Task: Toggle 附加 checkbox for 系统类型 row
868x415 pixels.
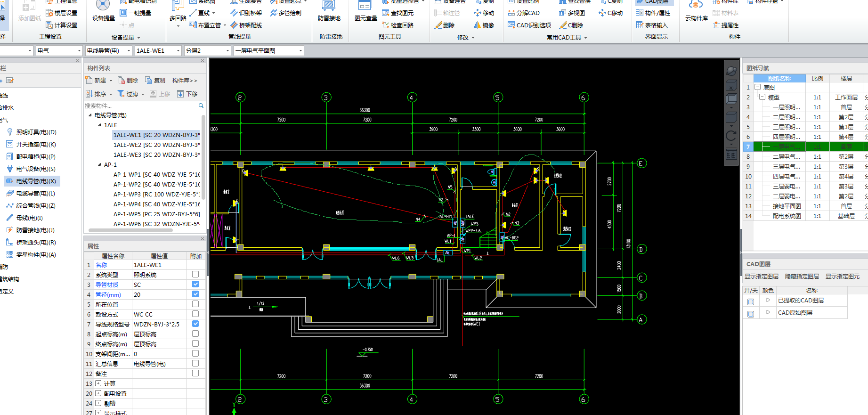Action: pos(195,274)
